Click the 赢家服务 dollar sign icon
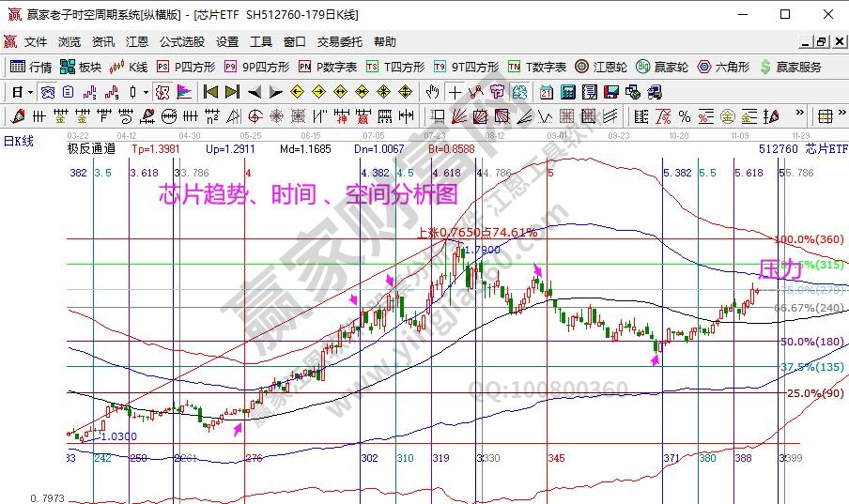 click(x=765, y=67)
